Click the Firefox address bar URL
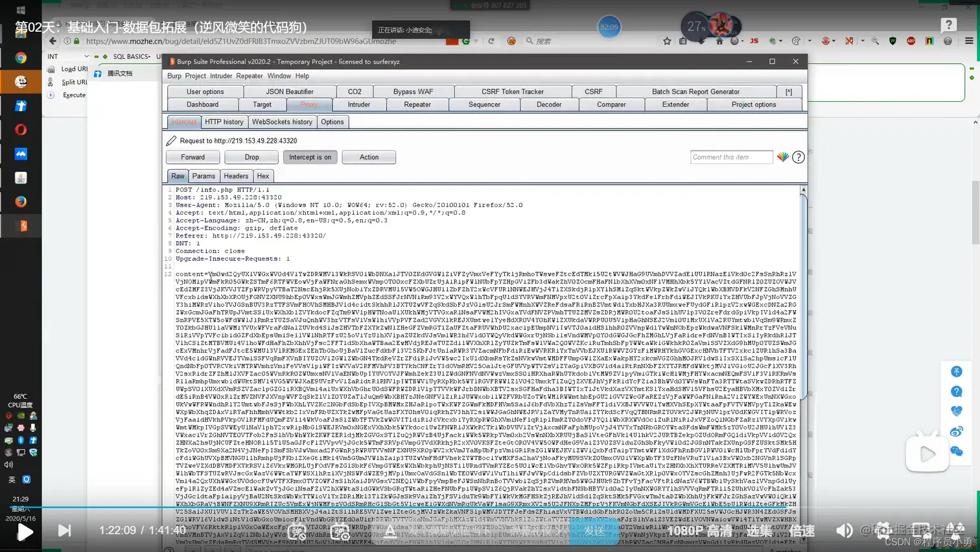 click(x=240, y=41)
